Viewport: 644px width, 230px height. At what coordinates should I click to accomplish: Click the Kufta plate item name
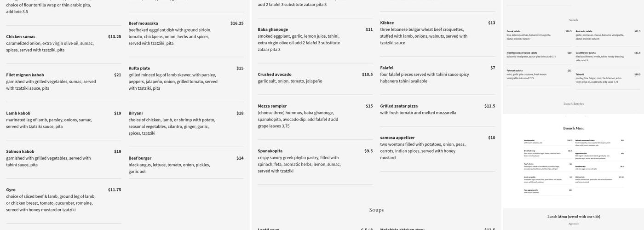pos(139,69)
